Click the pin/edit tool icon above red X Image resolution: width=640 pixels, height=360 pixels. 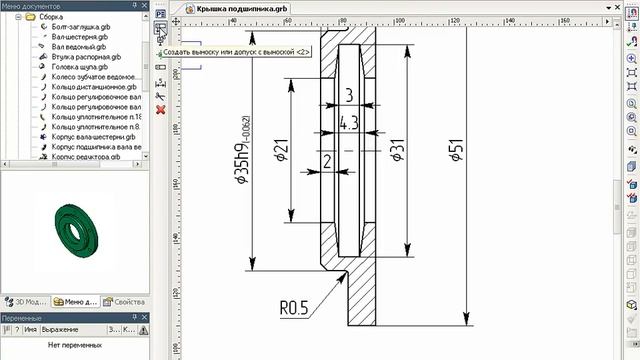pos(161,96)
